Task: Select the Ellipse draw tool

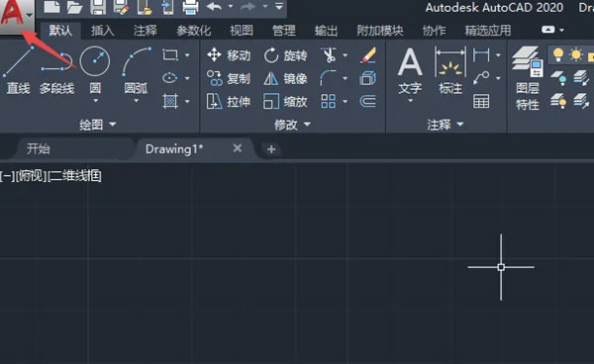Action: coord(169,78)
